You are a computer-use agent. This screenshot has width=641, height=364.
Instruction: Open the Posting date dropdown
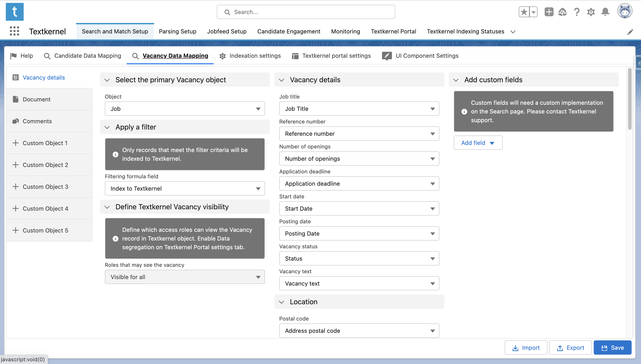[x=359, y=234]
